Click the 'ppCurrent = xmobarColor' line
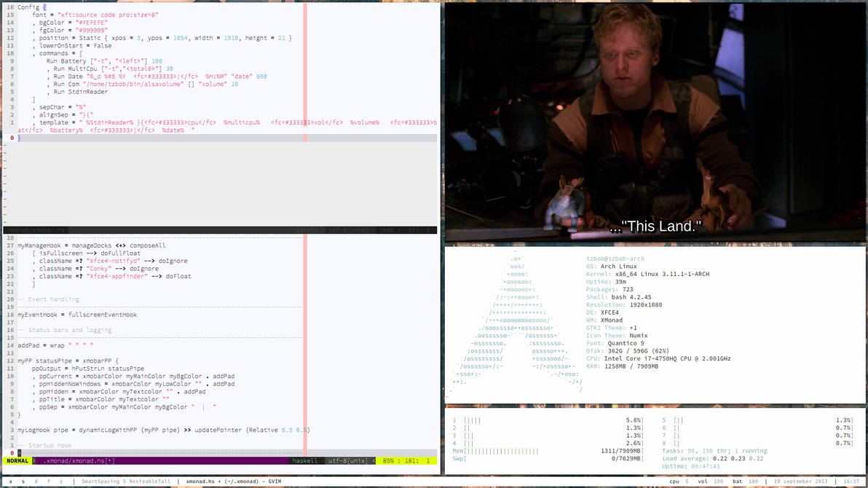The image size is (868, 488). click(133, 376)
